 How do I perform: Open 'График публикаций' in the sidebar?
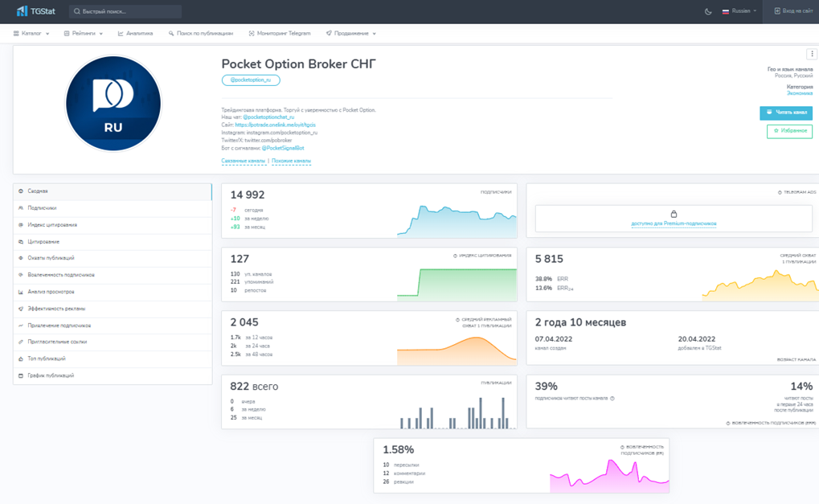coord(51,375)
